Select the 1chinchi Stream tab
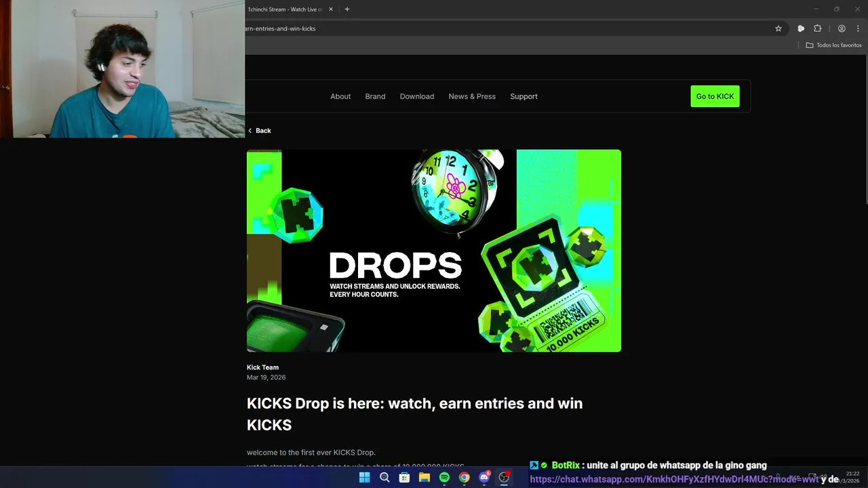The height and width of the screenshot is (488, 868). 285,9
